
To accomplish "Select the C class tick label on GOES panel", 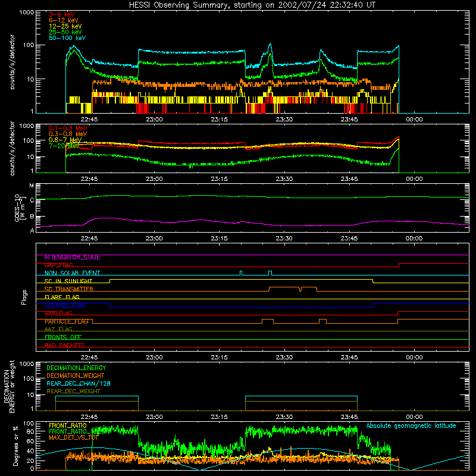I will pos(32,200).
